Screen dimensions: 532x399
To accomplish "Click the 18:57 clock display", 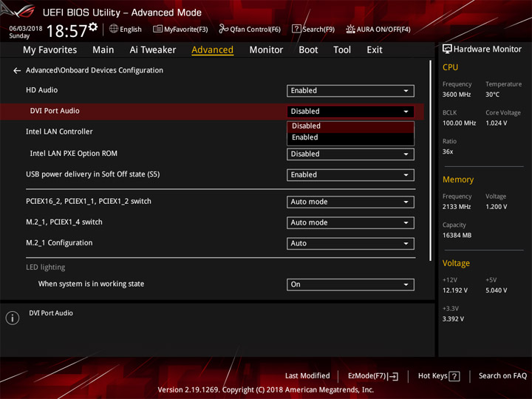I will [x=66, y=31].
